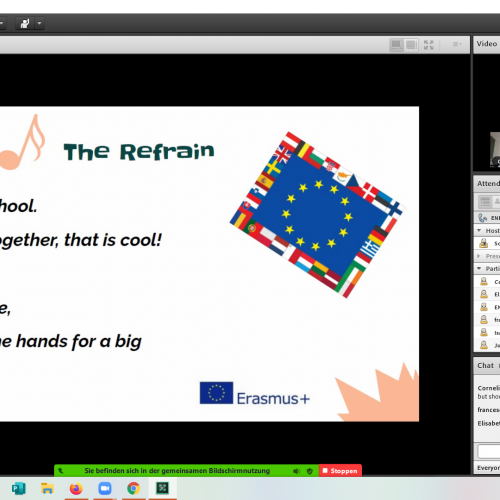500x500 pixels.
Task: Collapse the Hosts group in attendees
Action: coord(479,230)
